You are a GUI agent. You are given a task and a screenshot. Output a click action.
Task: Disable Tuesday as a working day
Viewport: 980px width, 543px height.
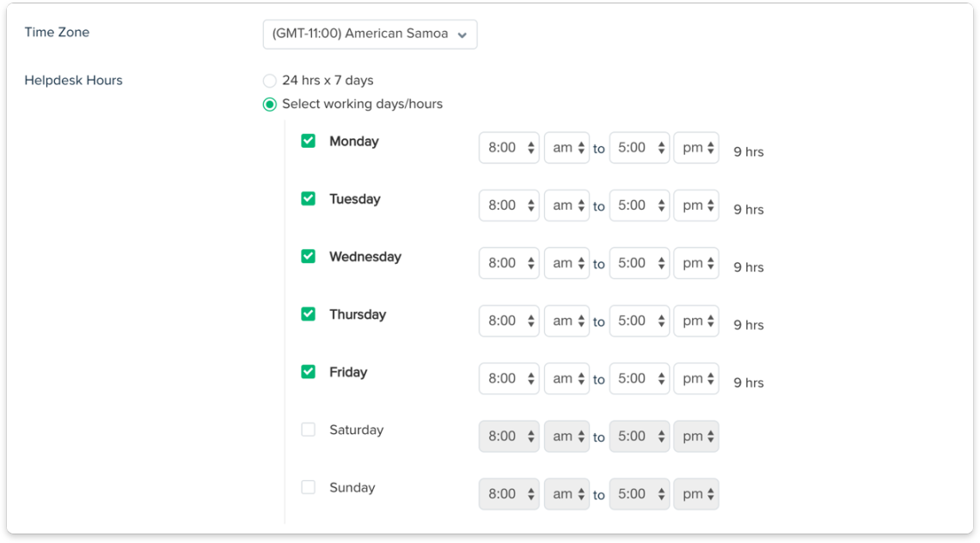pyautogui.click(x=308, y=198)
